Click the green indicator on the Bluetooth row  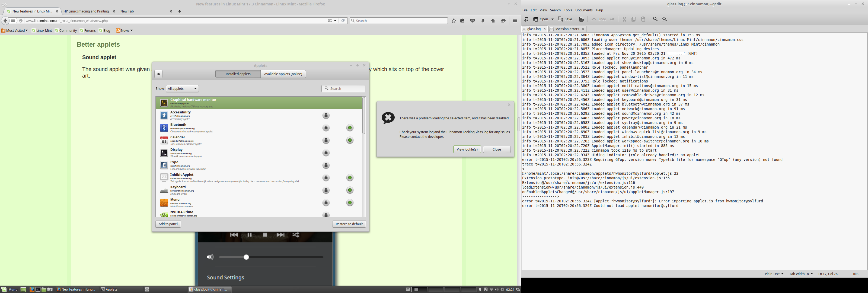point(350,128)
